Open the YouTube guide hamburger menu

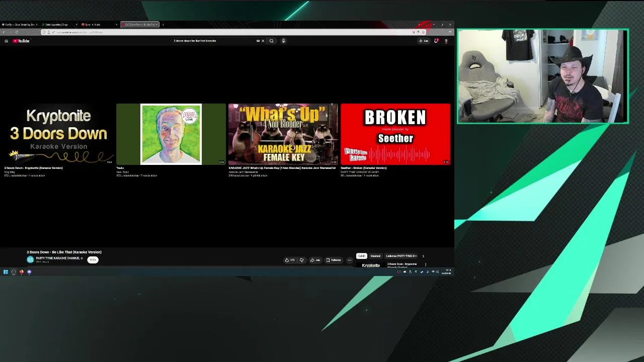(6, 41)
